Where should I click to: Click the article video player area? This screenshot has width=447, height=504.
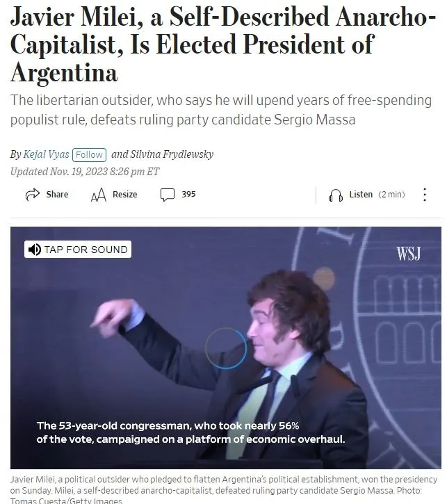(226, 348)
